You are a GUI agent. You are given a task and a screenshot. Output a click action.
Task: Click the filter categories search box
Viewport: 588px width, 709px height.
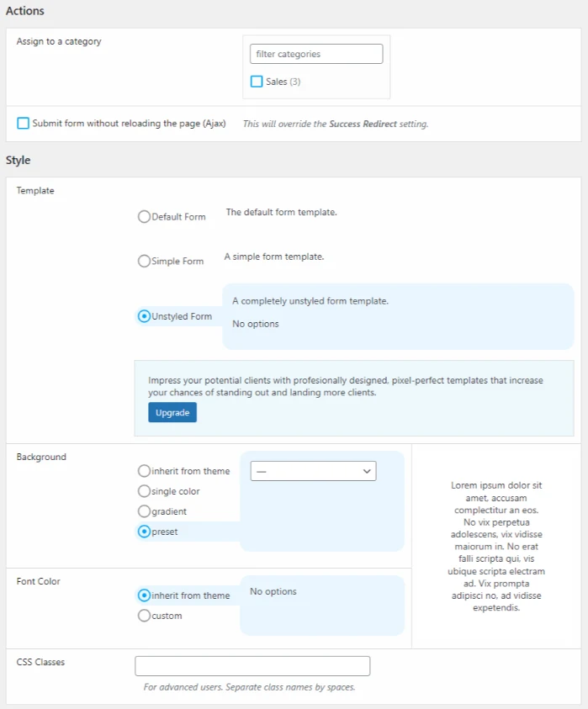(x=316, y=54)
